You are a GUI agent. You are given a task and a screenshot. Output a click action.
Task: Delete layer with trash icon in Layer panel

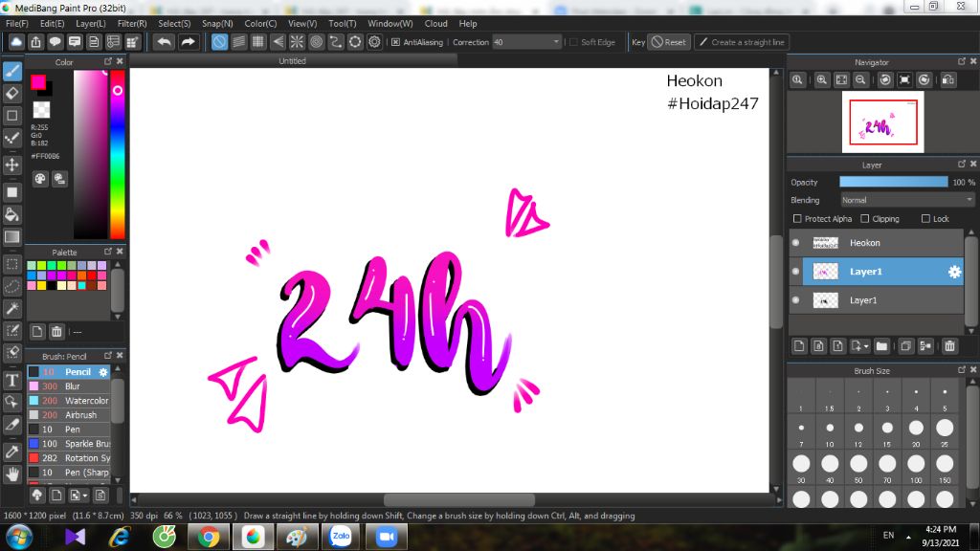(950, 346)
